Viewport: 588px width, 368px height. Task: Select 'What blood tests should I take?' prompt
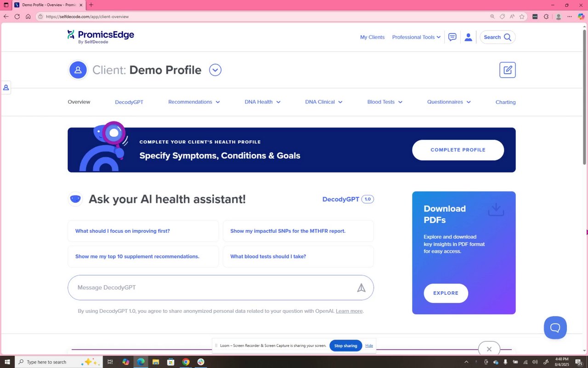point(298,257)
